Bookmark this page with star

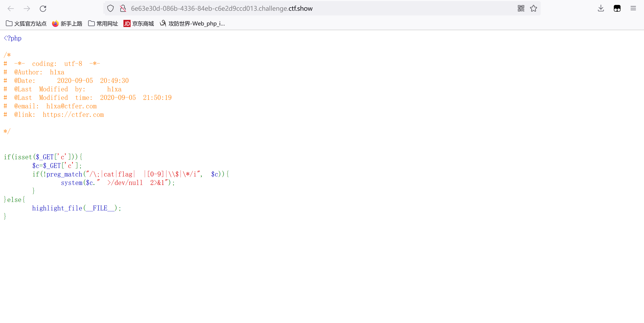[533, 8]
